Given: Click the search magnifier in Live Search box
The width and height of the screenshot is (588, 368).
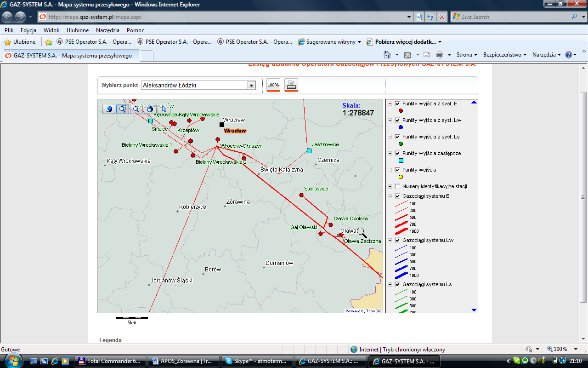Looking at the screenshot, I should 575,17.
